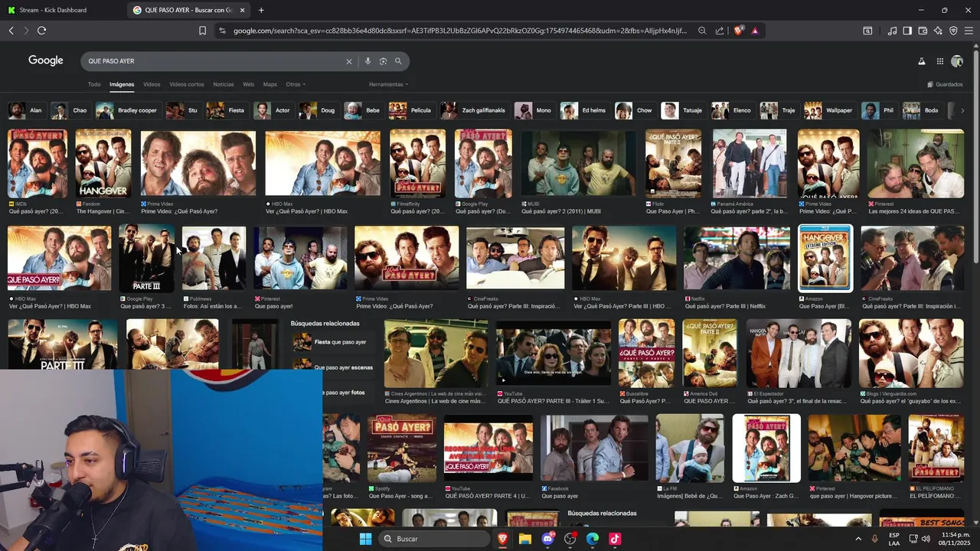Open the IMDb ¿Qué pasó ayer? poster thumbnail

pos(38,163)
